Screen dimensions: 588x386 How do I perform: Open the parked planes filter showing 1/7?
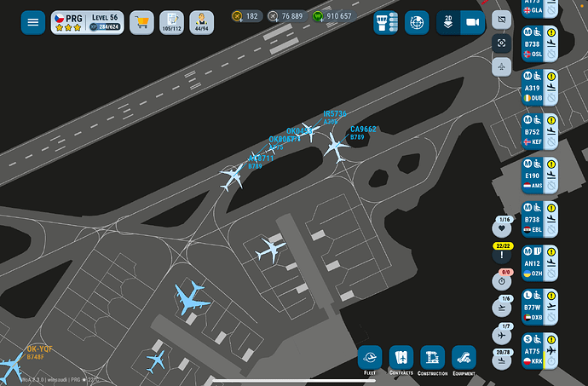tap(502, 334)
